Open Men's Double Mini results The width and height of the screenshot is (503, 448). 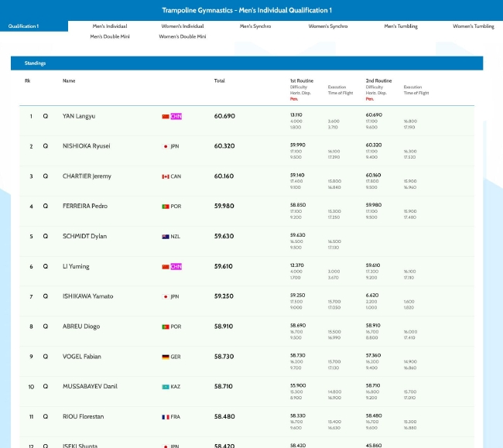(x=110, y=36)
